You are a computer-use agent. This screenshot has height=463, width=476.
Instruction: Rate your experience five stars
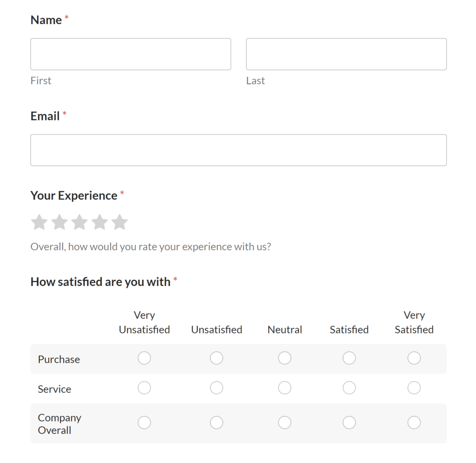120,222
